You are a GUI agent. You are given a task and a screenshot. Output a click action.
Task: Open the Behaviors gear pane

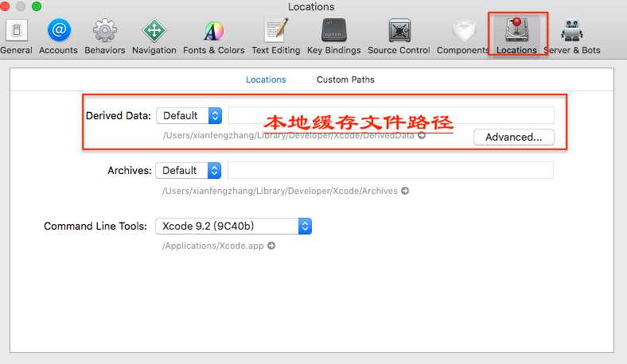pyautogui.click(x=105, y=37)
